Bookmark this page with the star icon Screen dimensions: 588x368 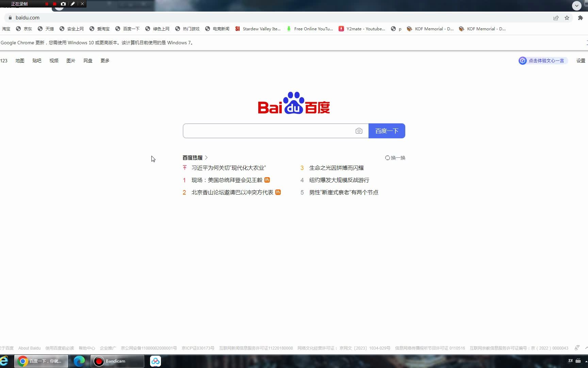[x=567, y=18]
